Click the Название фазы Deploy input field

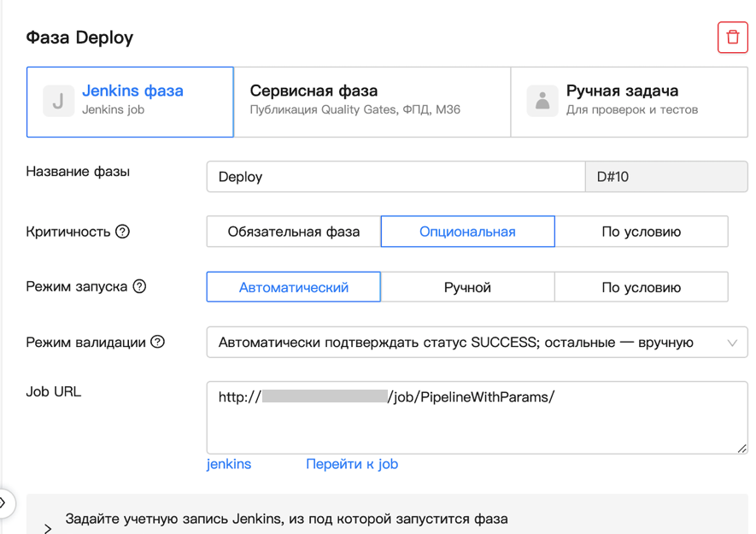395,177
